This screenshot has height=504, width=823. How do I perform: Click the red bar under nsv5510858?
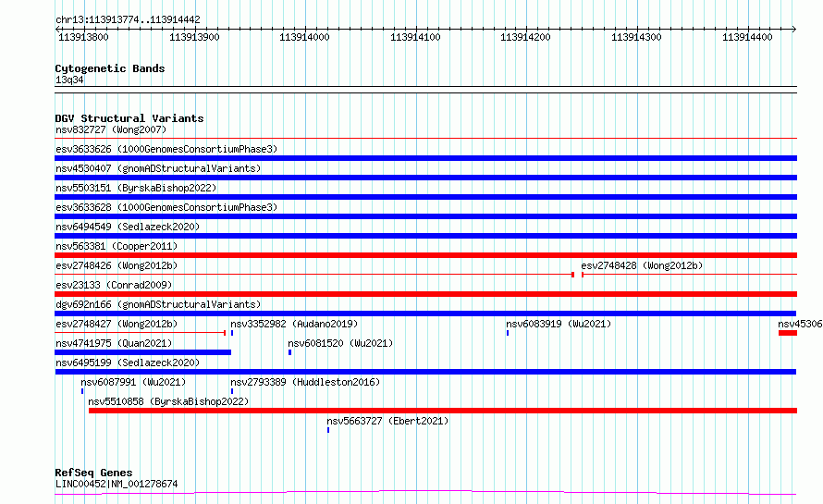[443, 411]
